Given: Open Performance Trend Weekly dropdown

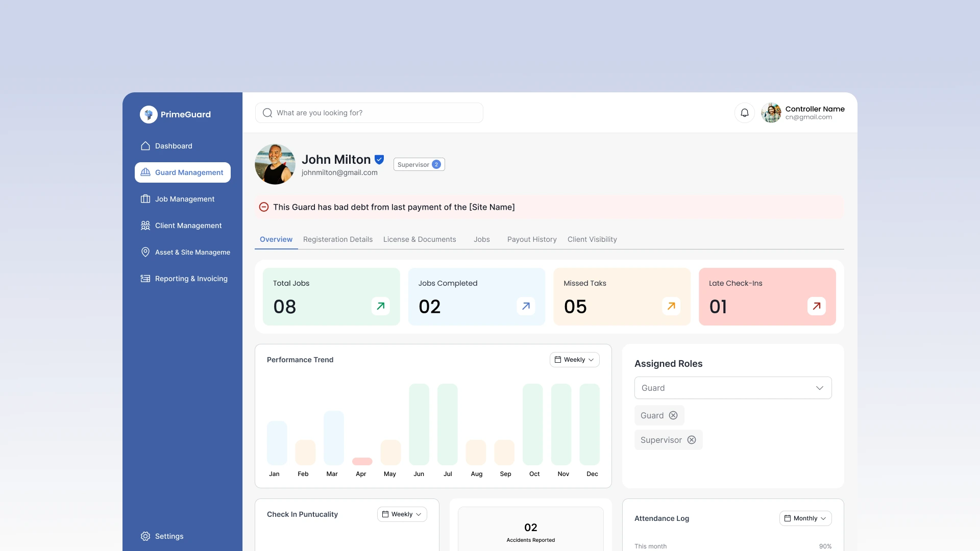Looking at the screenshot, I should pyautogui.click(x=575, y=360).
